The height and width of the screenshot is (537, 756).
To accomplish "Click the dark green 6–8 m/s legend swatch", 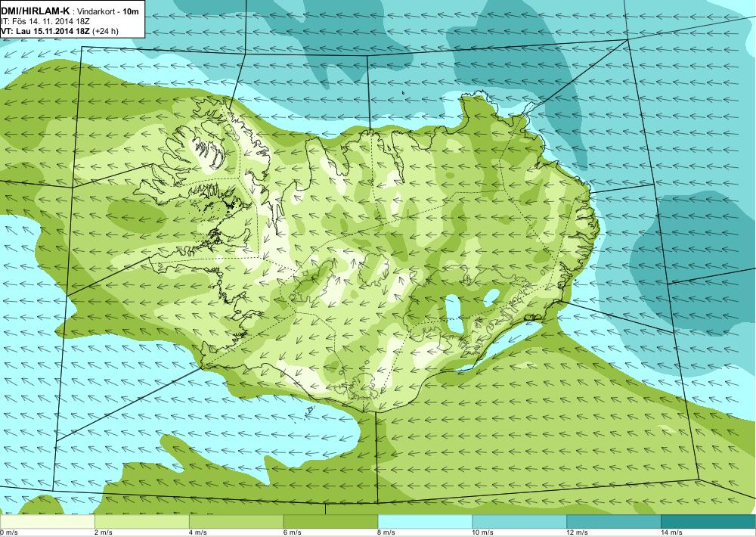I will pyautogui.click(x=331, y=522).
